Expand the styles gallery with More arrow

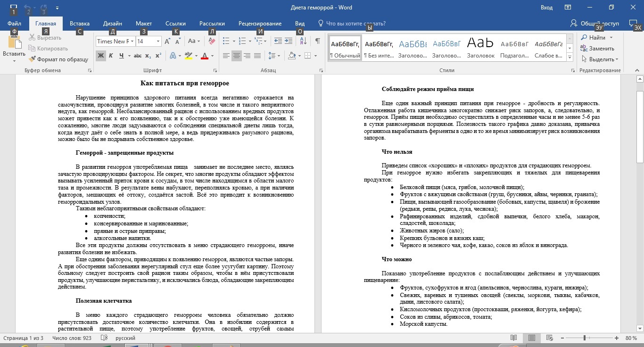click(x=570, y=58)
